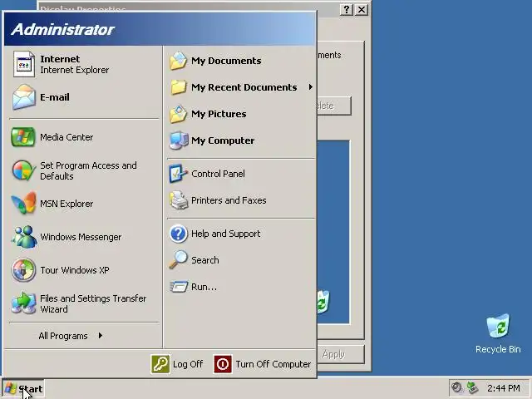Screen dimensions: 532x399
Task: Open the Windows Messenger icon
Action: 24,237
